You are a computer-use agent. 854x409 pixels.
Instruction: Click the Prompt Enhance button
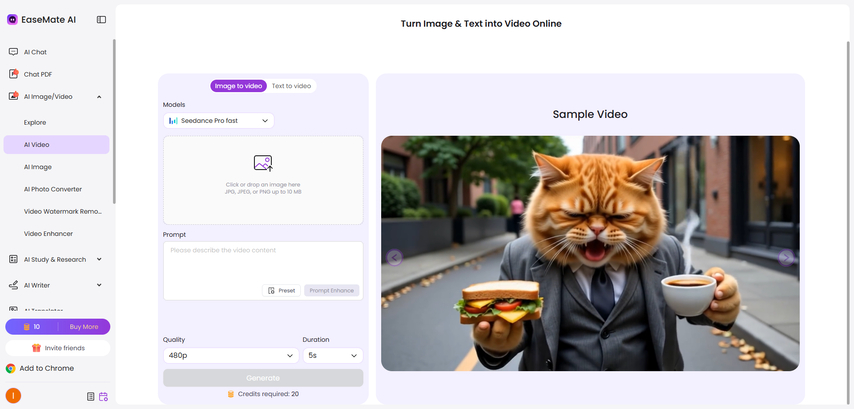click(332, 290)
